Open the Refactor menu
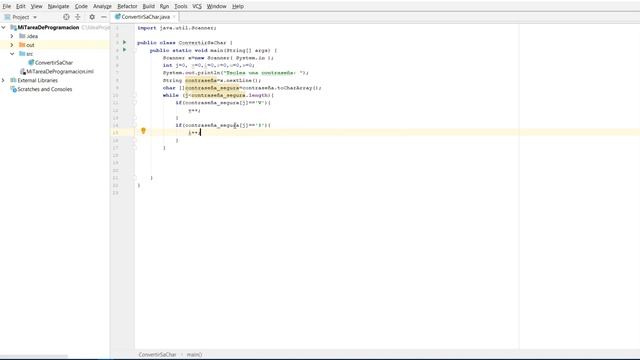Image resolution: width=640 pixels, height=360 pixels. click(127, 7)
